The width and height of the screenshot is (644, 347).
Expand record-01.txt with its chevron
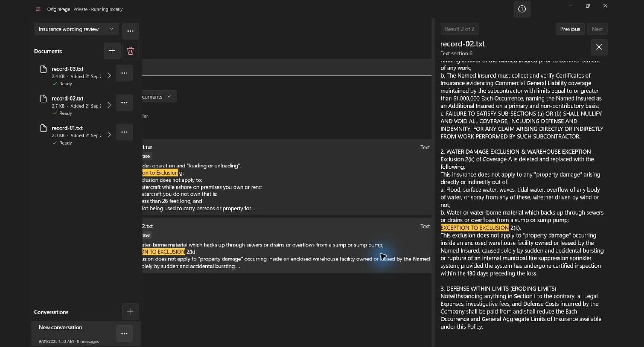(109, 134)
